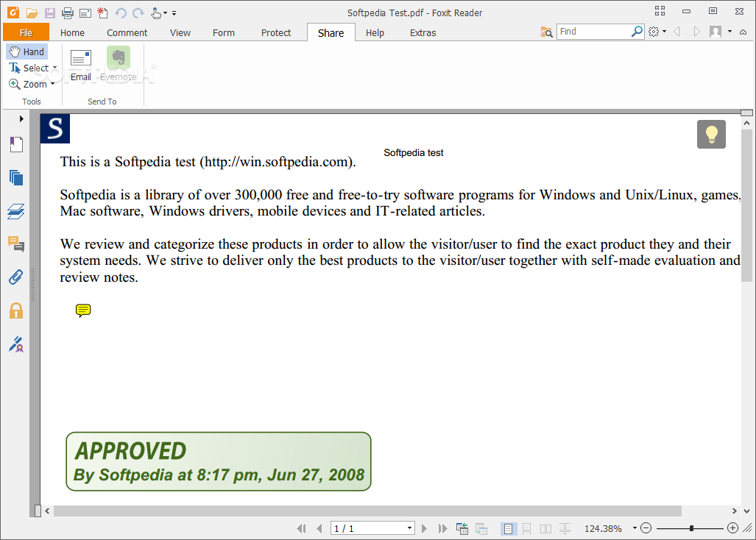Switch to the Comment tab

(x=127, y=32)
